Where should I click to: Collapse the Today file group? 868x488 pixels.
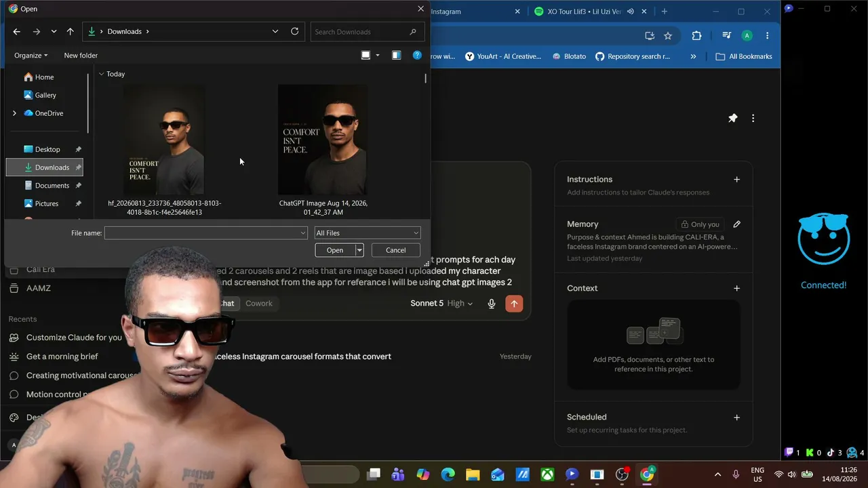[x=101, y=74]
